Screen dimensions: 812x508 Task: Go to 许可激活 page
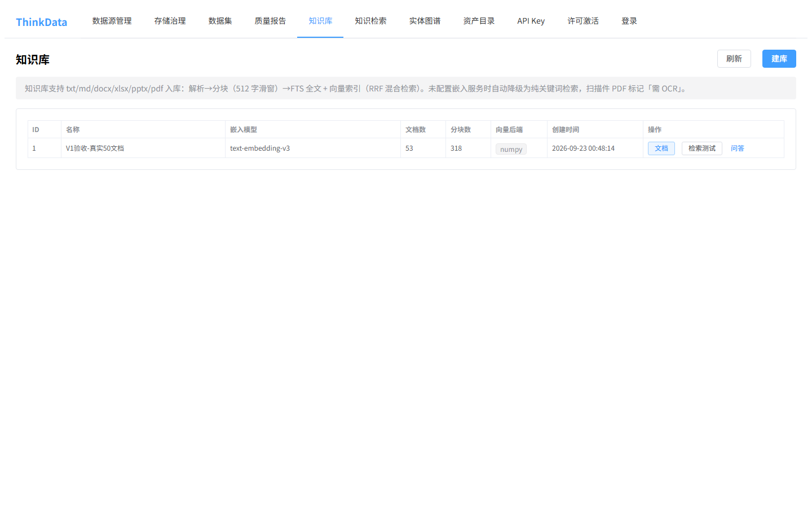tap(583, 21)
